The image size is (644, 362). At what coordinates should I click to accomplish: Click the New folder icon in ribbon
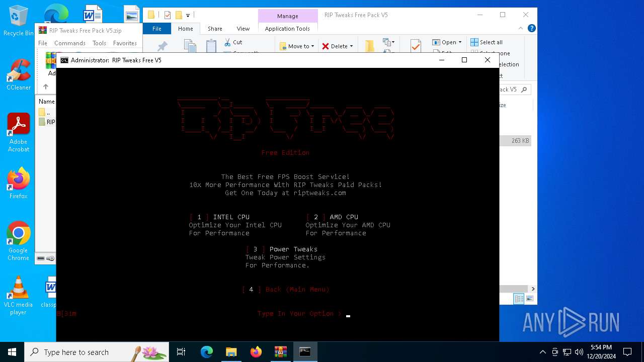(x=370, y=46)
